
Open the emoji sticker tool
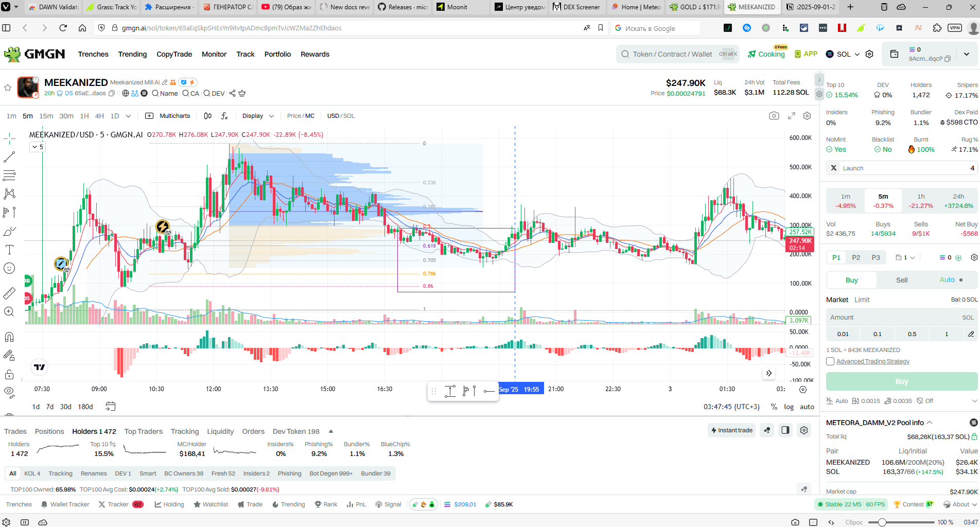(x=9, y=268)
